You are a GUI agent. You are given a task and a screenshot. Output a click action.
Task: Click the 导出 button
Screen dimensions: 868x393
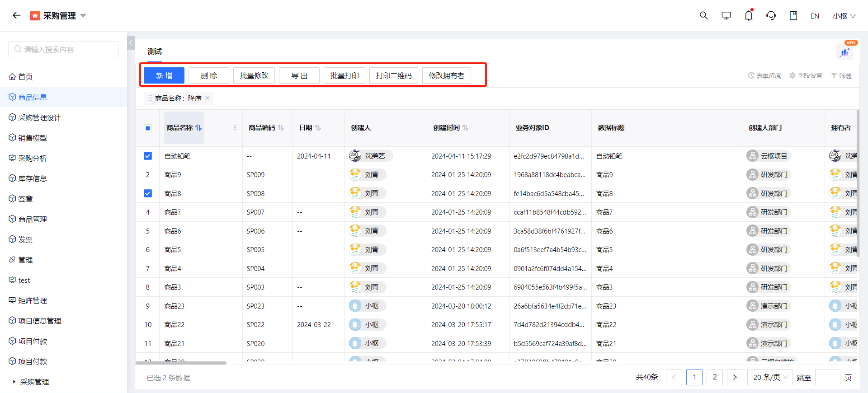pos(299,75)
